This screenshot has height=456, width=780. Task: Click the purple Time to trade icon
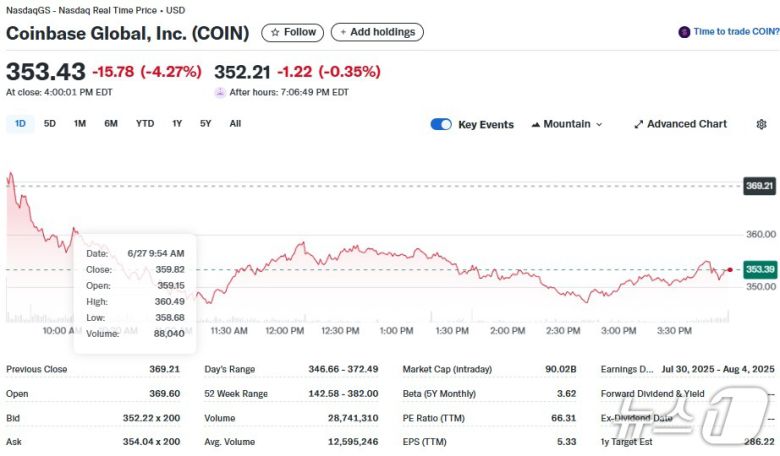684,32
